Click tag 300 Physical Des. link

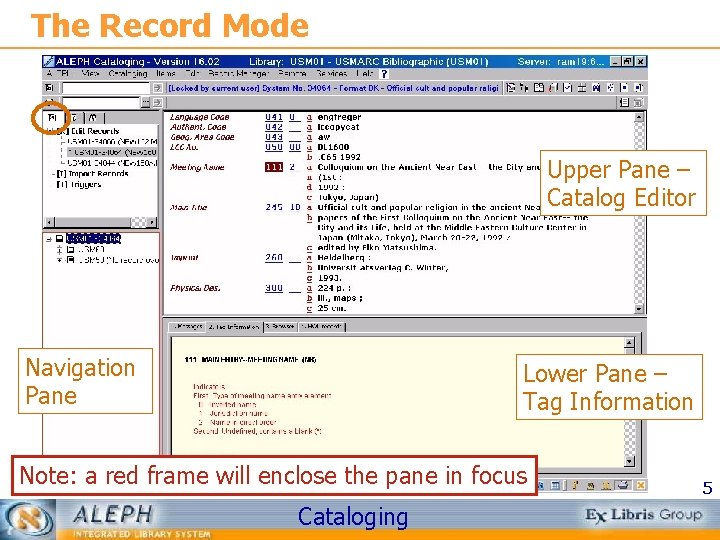pyautogui.click(x=274, y=288)
